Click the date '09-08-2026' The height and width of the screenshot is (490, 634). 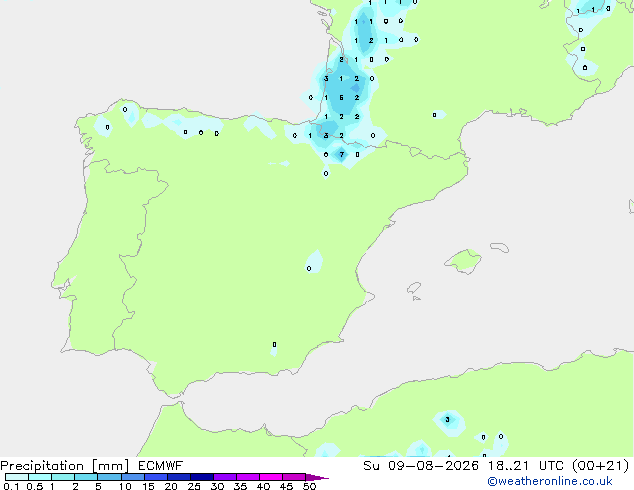[433, 466]
